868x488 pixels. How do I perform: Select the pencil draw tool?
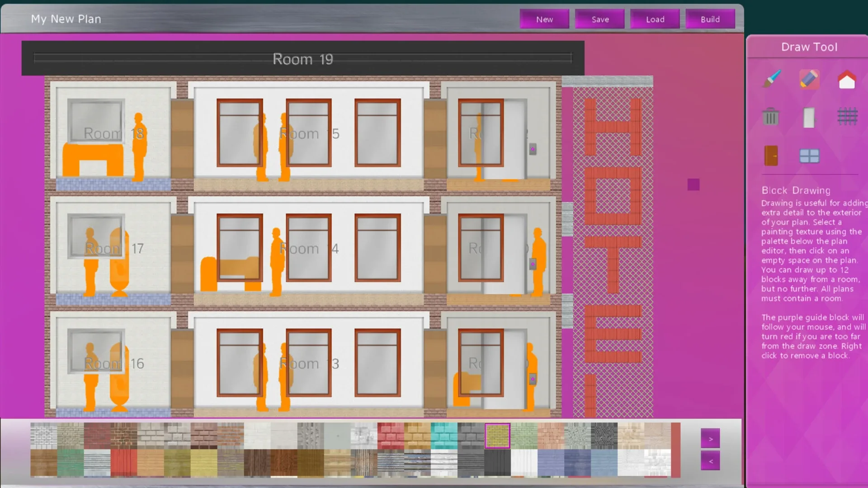809,79
